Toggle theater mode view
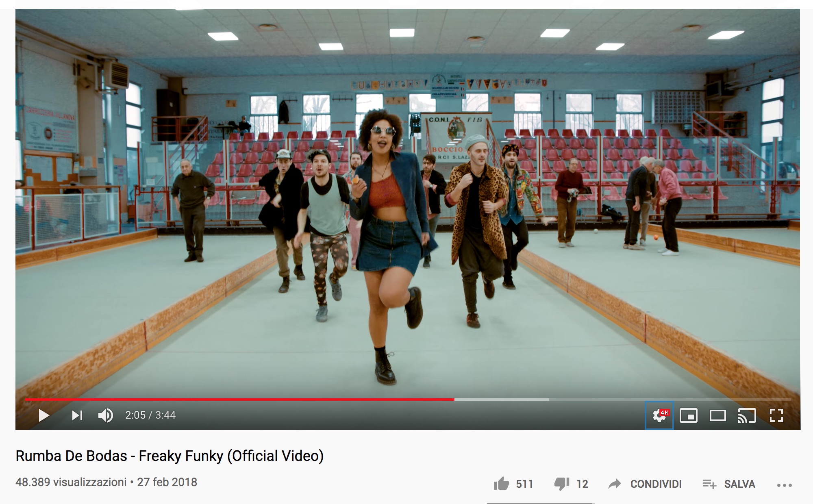813x504 pixels. click(718, 415)
